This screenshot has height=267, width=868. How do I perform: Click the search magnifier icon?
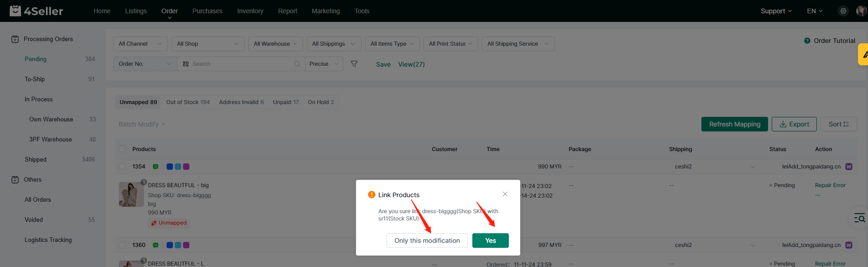(297, 64)
